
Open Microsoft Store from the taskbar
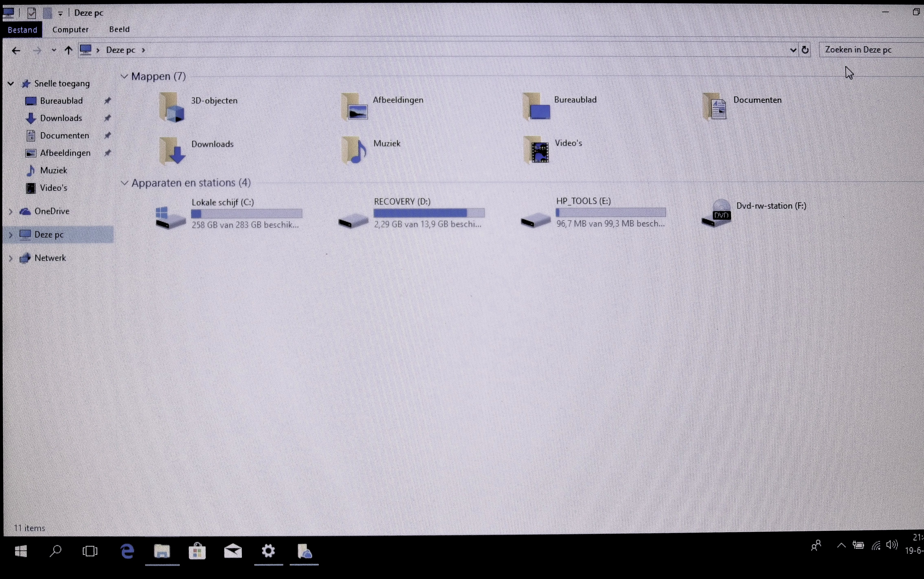coord(197,552)
